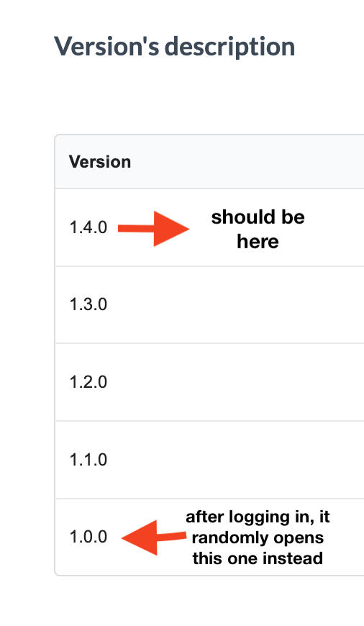Open the 1.0.0 version at bottom
The image size is (364, 626).
[x=88, y=537]
